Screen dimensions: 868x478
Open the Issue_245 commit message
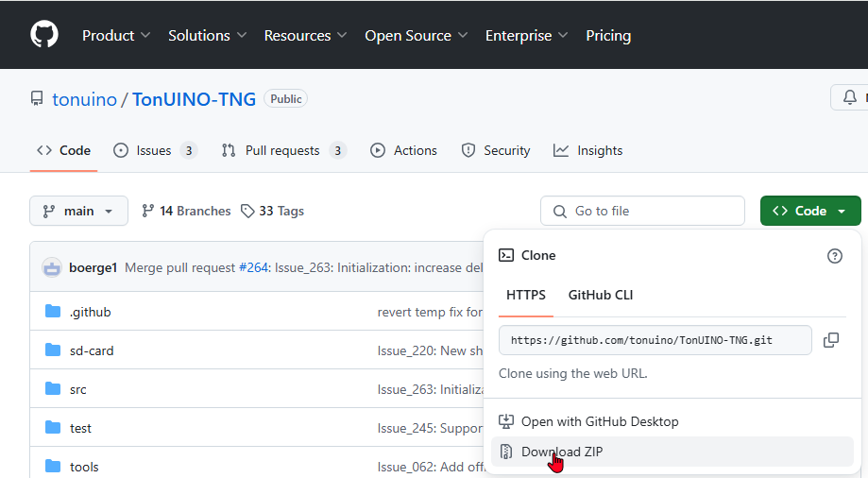point(430,429)
